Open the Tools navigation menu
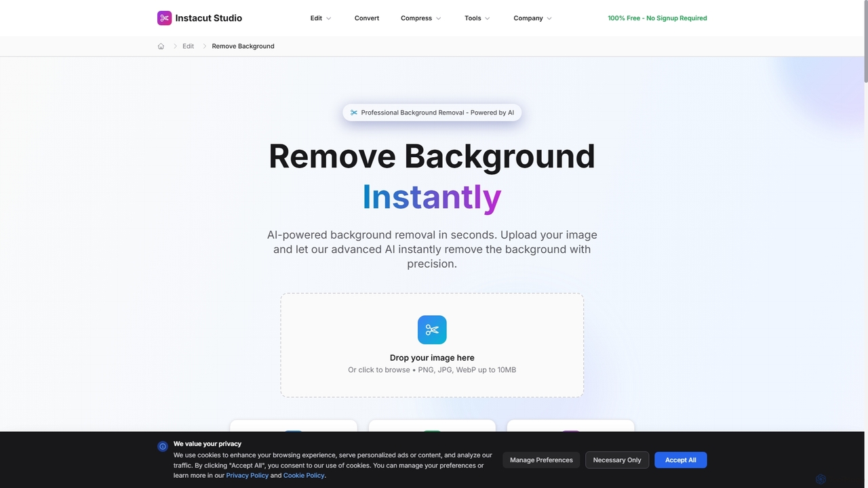Image resolution: width=868 pixels, height=488 pixels. click(x=477, y=18)
